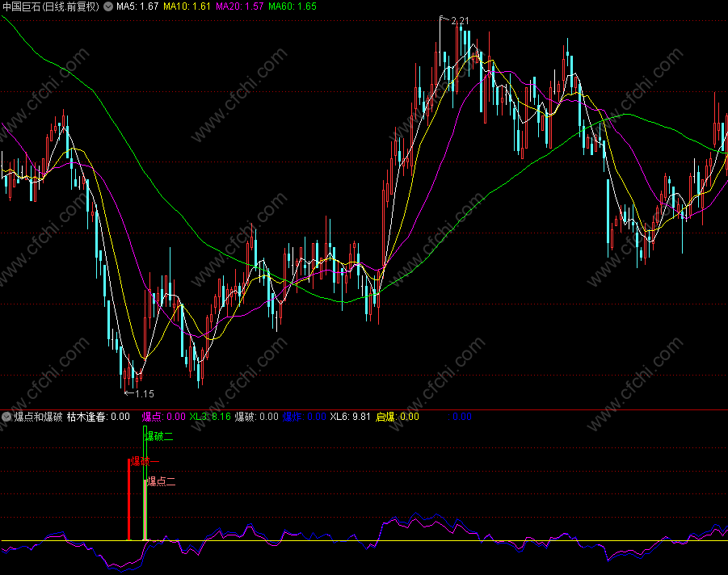Click the 1.15 low price marker
This screenshot has height=575, width=728.
coord(145,394)
